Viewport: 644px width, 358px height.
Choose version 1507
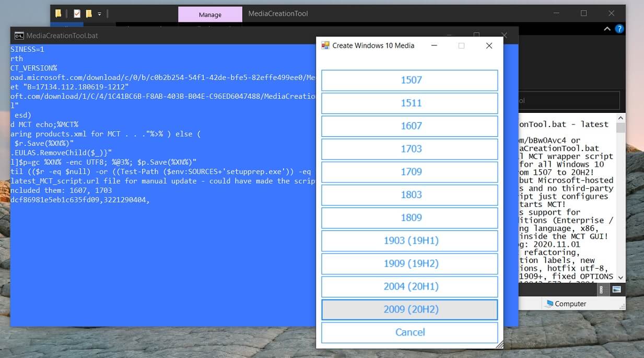point(409,80)
